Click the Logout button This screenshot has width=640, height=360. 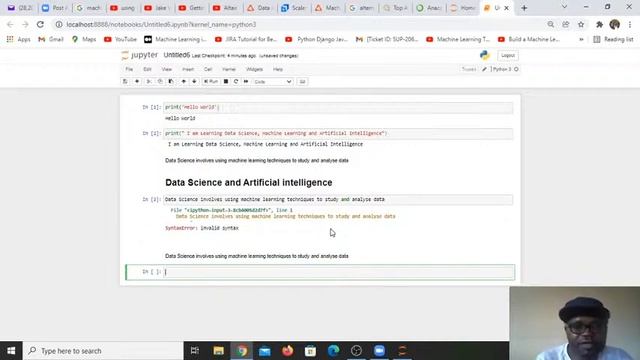coord(508,55)
